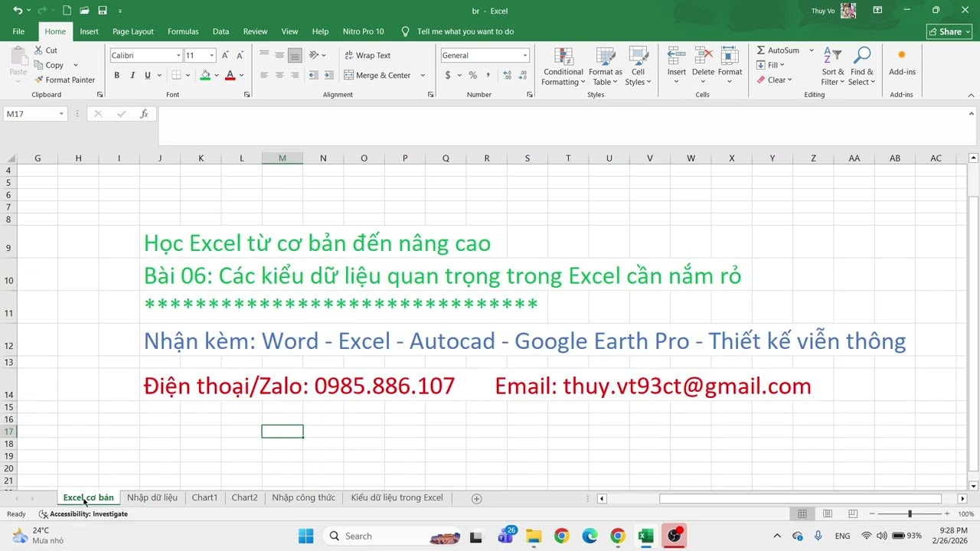This screenshot has height=551, width=980.
Task: Open Conditional Formatting menu
Action: pos(563,67)
